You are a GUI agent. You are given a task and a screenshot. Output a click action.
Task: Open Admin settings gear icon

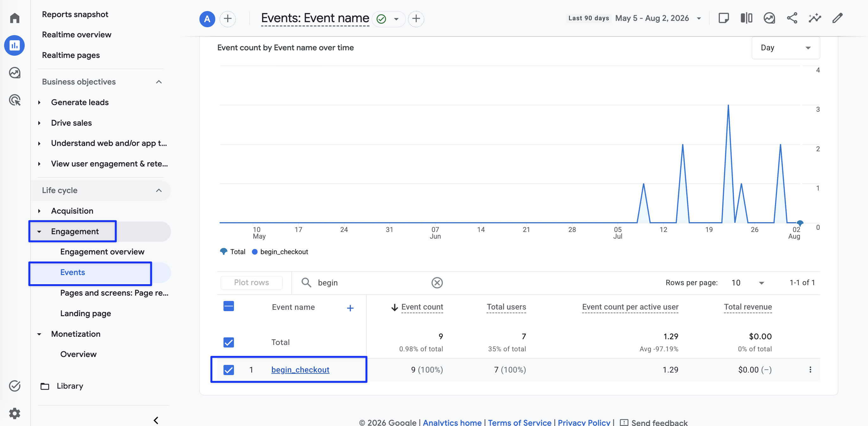click(x=15, y=413)
